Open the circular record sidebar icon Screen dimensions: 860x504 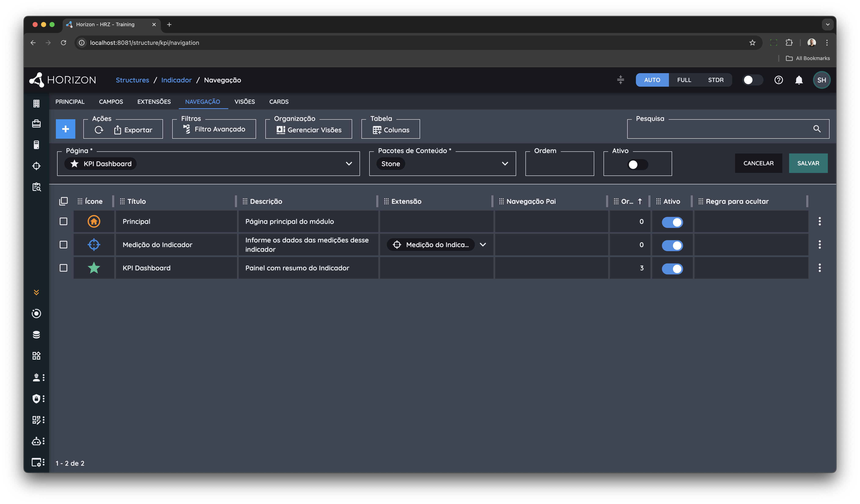tap(36, 314)
